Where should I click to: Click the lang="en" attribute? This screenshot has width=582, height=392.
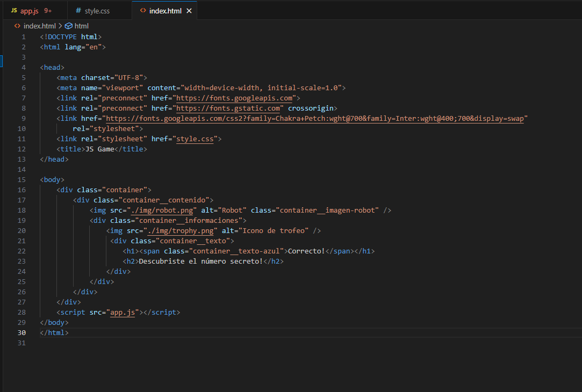(x=83, y=47)
